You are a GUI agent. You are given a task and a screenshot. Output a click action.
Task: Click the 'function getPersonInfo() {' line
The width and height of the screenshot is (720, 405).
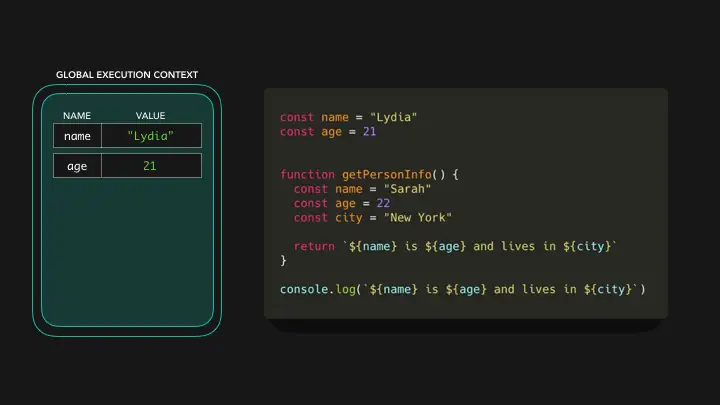(369, 174)
